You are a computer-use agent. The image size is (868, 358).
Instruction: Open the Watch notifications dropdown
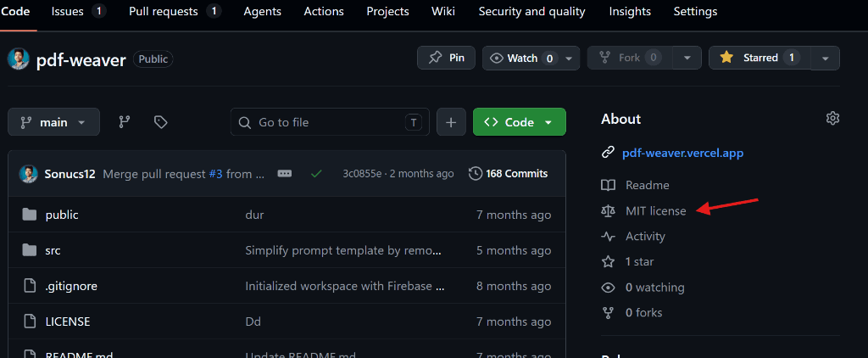531,59
